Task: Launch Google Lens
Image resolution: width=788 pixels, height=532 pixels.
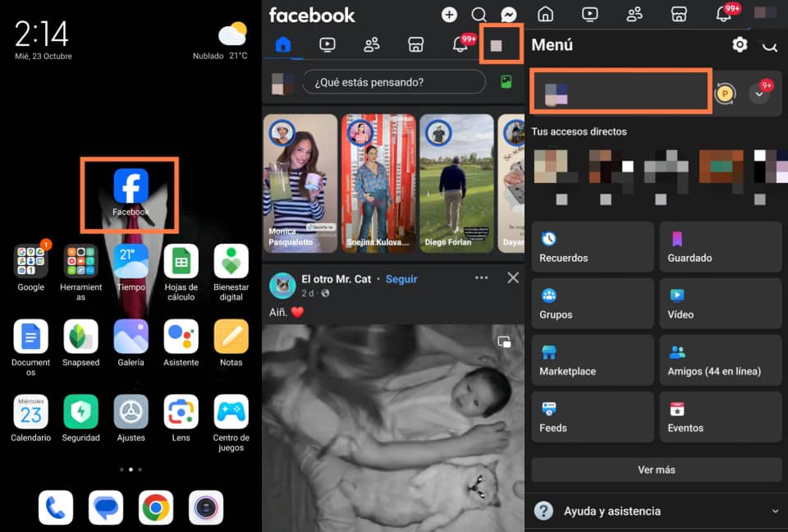Action: coord(181,412)
